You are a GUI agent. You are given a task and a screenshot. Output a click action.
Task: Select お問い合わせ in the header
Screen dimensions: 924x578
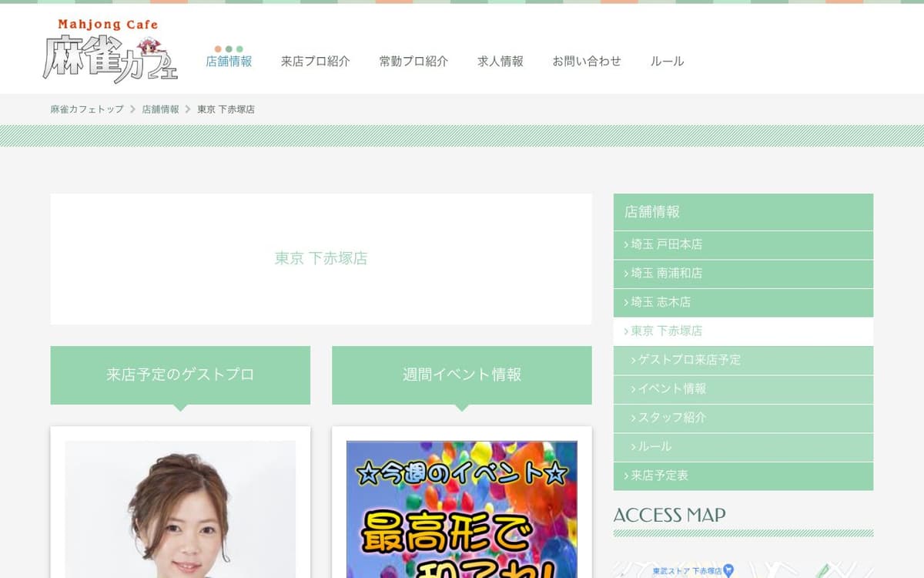click(587, 61)
